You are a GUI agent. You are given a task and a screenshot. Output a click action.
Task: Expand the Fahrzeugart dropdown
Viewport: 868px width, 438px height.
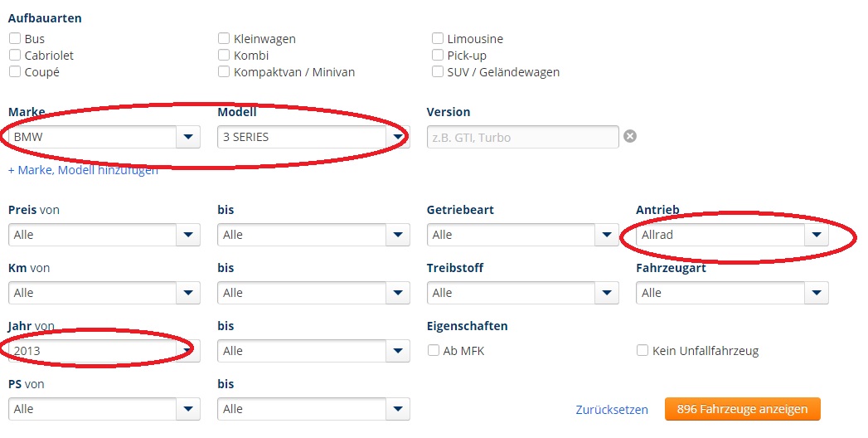tap(732, 293)
